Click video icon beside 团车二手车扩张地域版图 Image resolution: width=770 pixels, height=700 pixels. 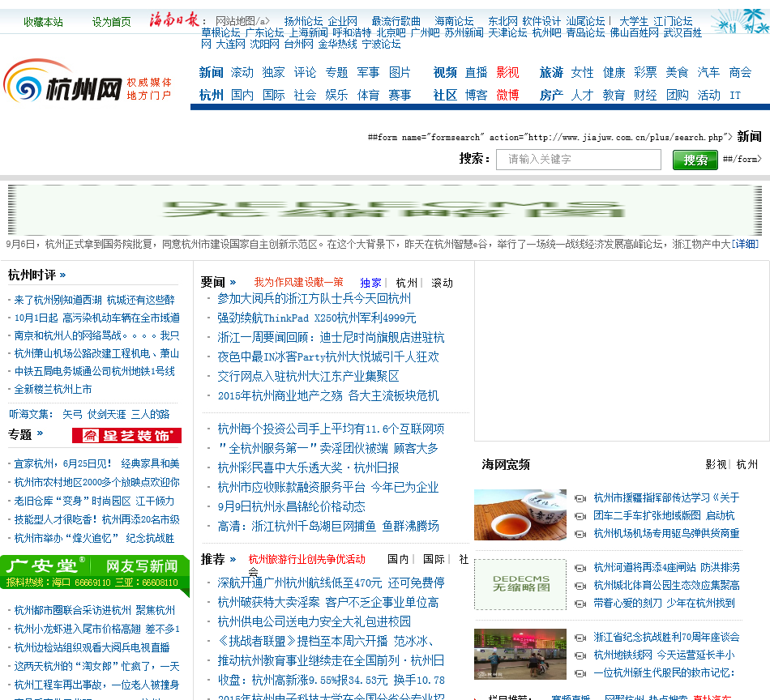tap(580, 516)
